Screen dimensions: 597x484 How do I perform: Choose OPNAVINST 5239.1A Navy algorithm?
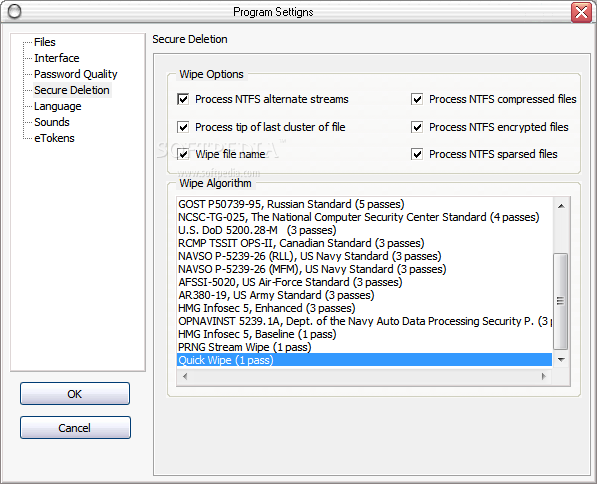[364, 321]
